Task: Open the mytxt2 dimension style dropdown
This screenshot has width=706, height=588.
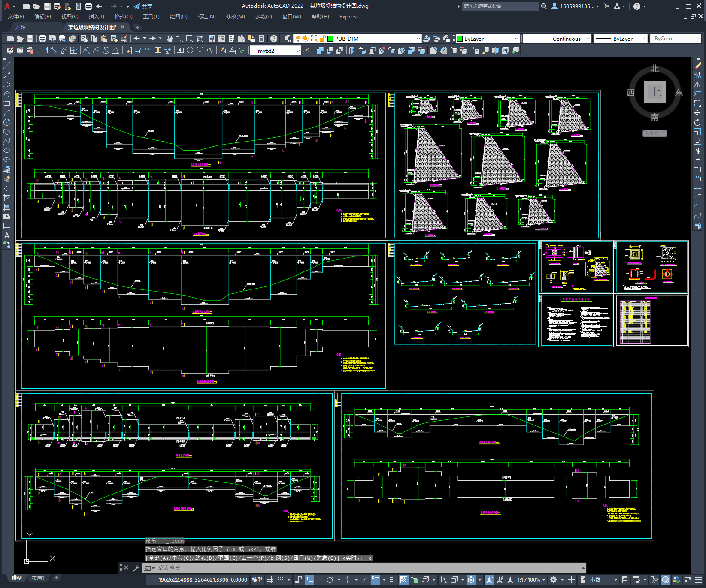Action: click(275, 51)
